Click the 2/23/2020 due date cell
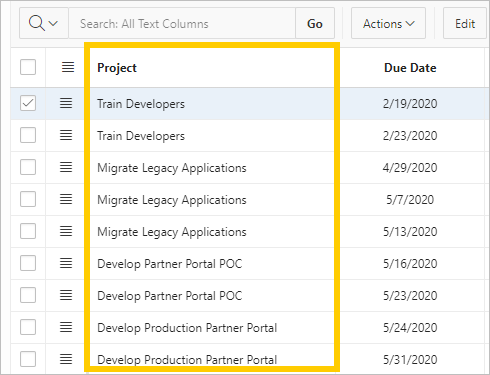Screen dimensions: 490x375 [x=410, y=136]
